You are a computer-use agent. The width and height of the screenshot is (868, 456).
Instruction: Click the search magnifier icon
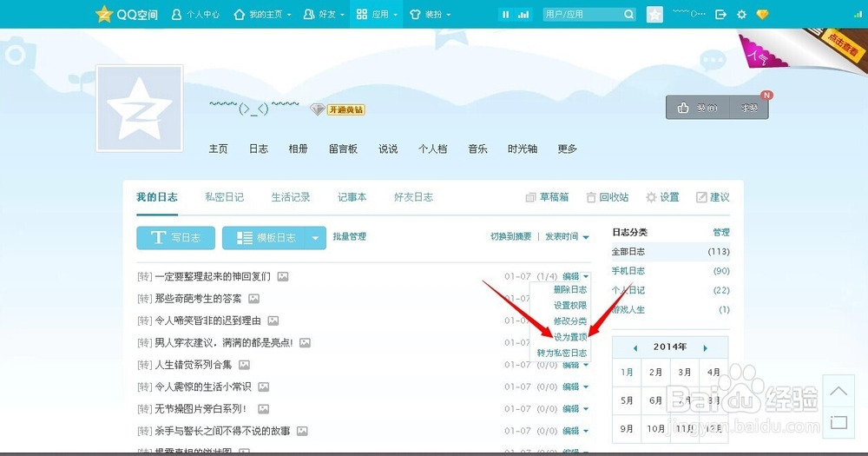[x=628, y=15]
